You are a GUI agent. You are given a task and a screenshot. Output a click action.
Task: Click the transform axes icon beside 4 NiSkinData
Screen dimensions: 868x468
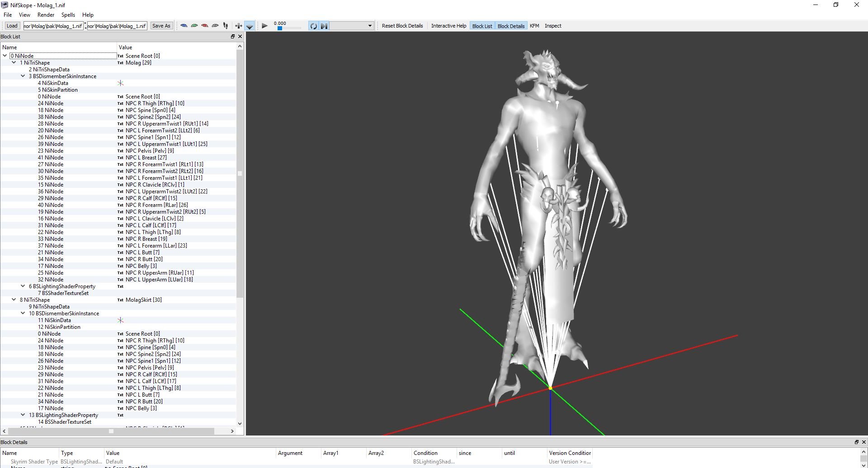point(121,83)
